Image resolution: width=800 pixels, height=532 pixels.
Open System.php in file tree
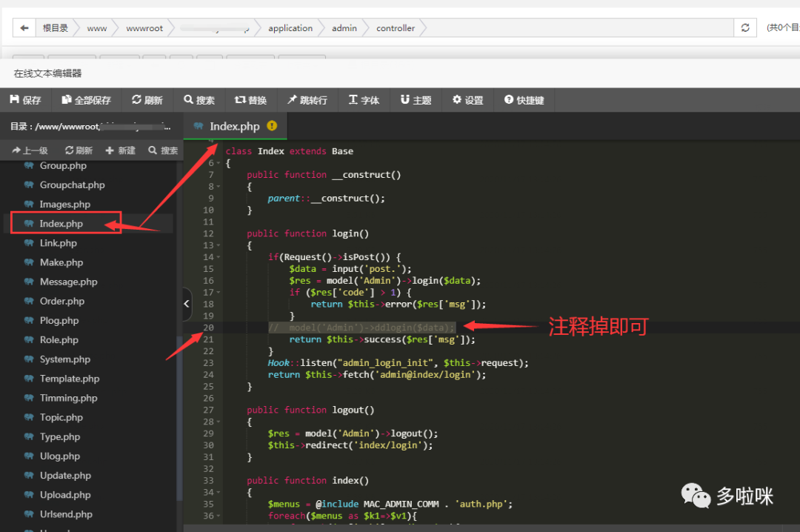pos(65,359)
